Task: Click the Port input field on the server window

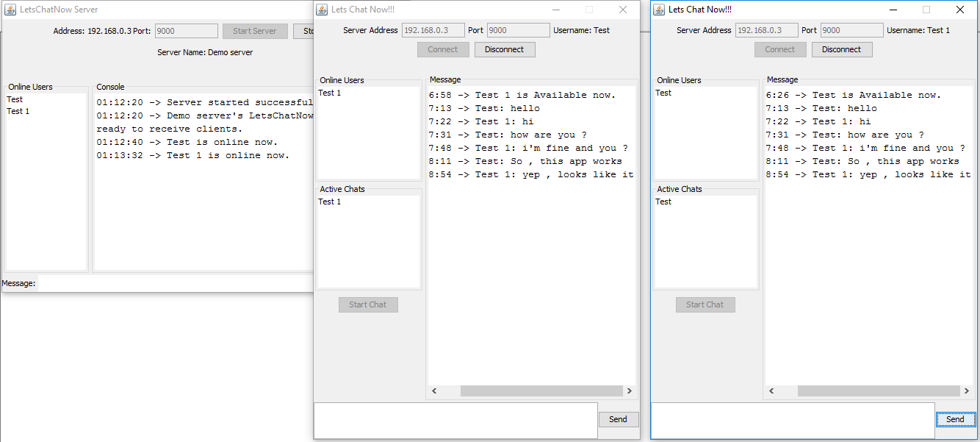Action: (x=185, y=31)
